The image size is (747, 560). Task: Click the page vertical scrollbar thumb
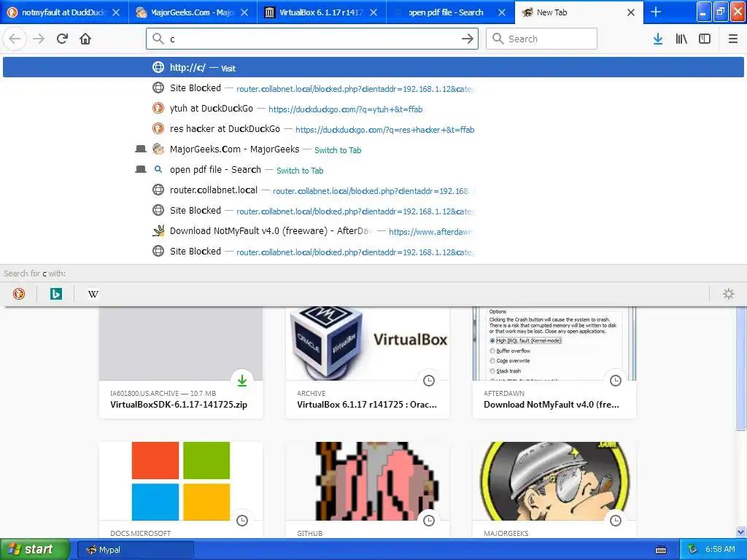pyautogui.click(x=741, y=368)
